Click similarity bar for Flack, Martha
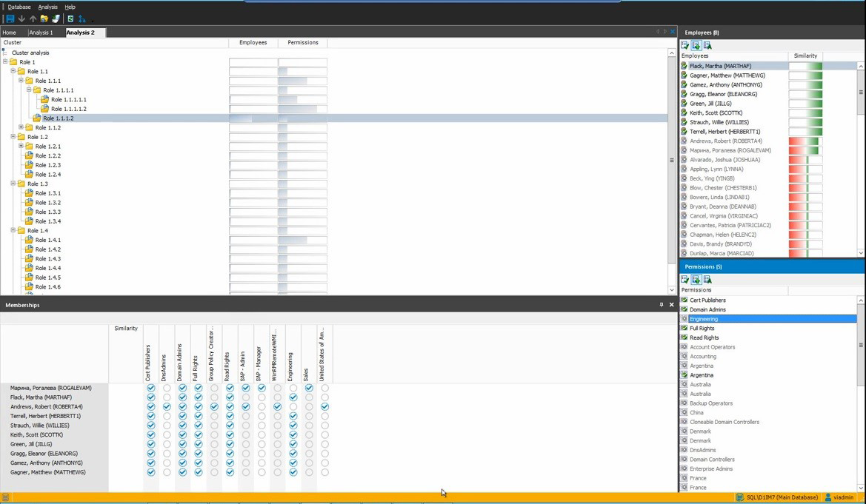866x504 pixels. pyautogui.click(x=805, y=66)
